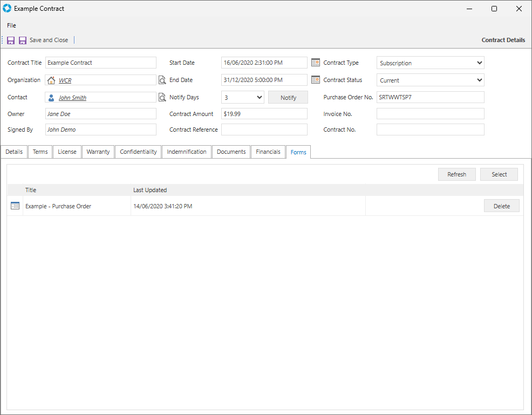
Task: Click the Organization lookup magnifier icon
Action: (x=162, y=80)
